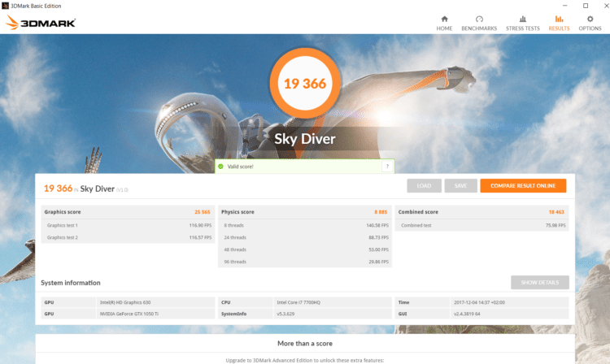Open the Options gear icon
Image resolution: width=610 pixels, height=364 pixels.
tap(590, 19)
